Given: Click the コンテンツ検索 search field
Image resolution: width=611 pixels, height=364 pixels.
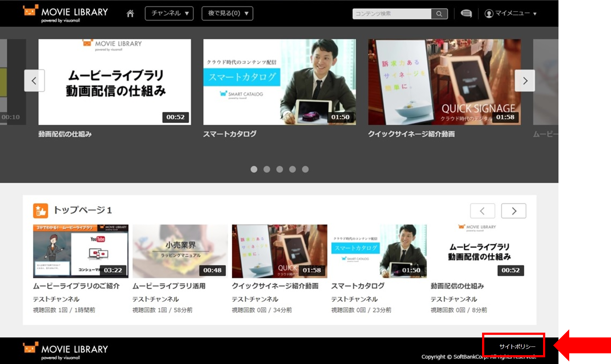Looking at the screenshot, I should coord(392,14).
